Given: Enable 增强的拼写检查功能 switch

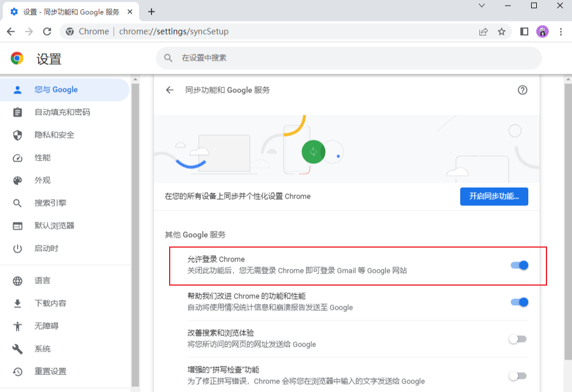Looking at the screenshot, I should 518,376.
